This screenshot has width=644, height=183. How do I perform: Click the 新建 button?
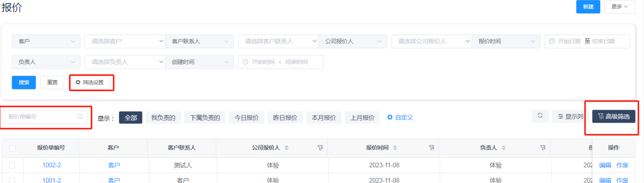pos(588,7)
